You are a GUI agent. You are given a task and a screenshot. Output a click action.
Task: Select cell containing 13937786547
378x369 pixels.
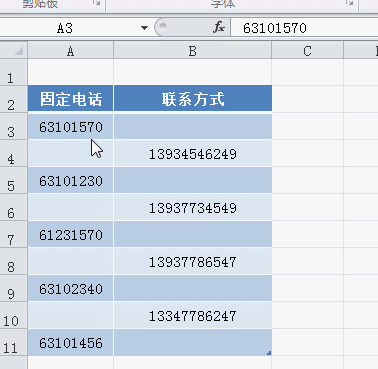(193, 262)
